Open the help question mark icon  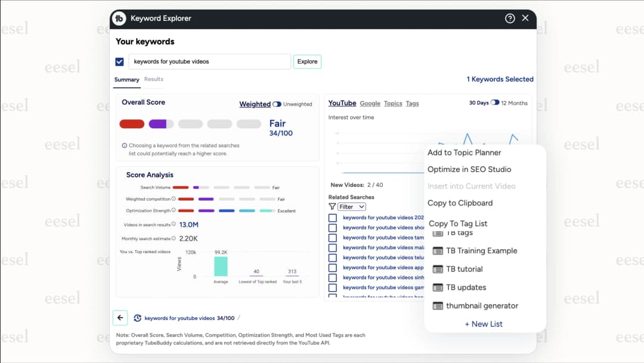(510, 19)
